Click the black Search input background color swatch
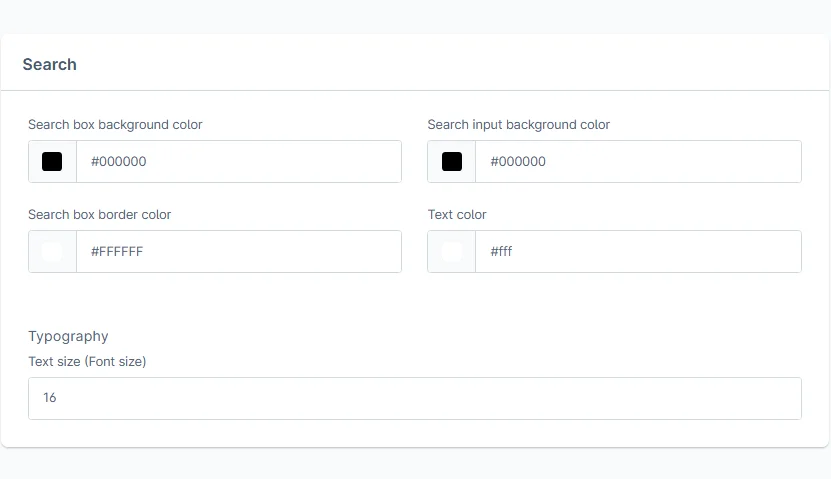Screen dimensions: 831x479 click(x=452, y=161)
